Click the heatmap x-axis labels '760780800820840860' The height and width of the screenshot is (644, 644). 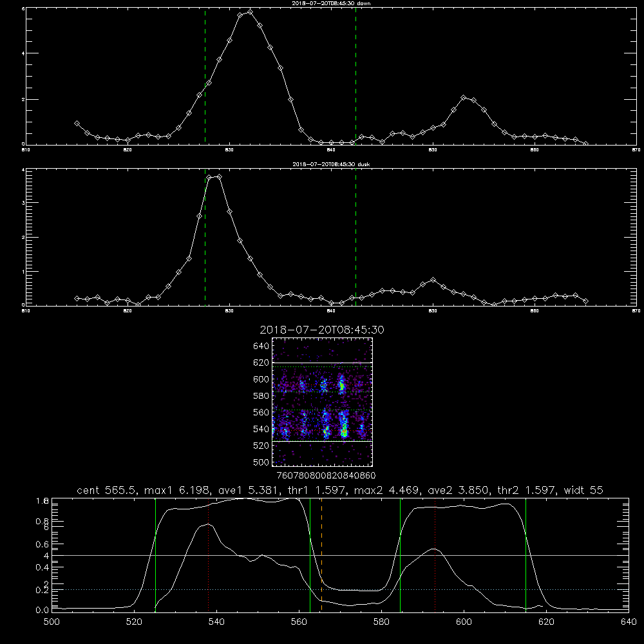pyautogui.click(x=326, y=475)
